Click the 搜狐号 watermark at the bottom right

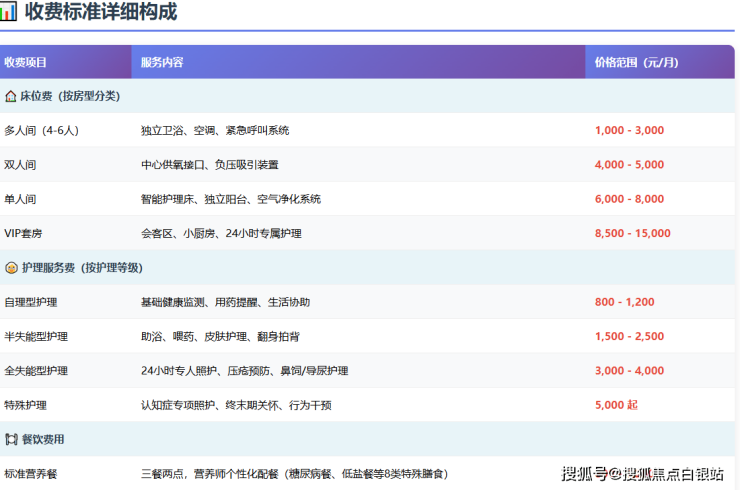[641, 474]
